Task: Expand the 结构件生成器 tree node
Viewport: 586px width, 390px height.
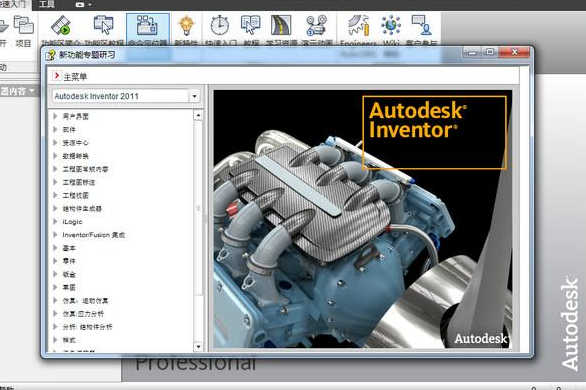Action: 55,208
